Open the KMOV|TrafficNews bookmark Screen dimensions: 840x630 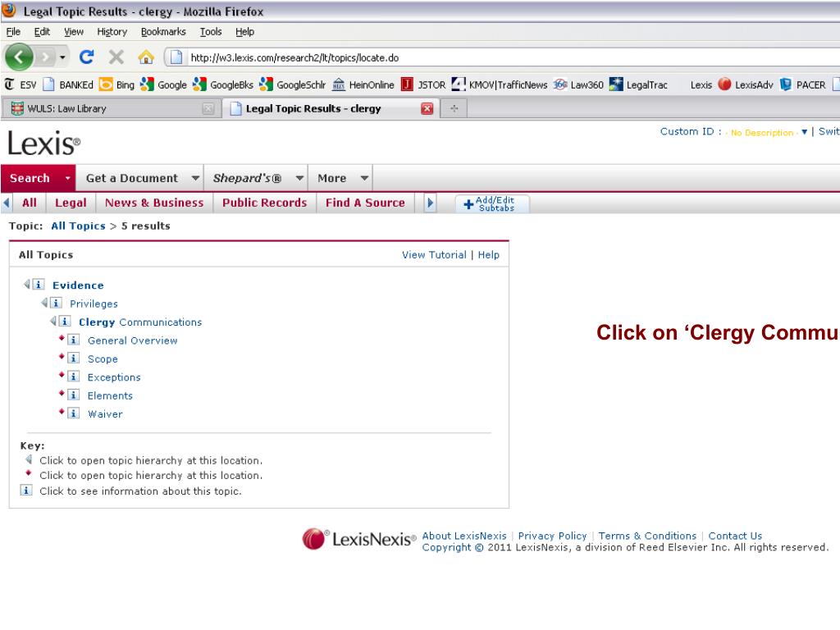[500, 84]
